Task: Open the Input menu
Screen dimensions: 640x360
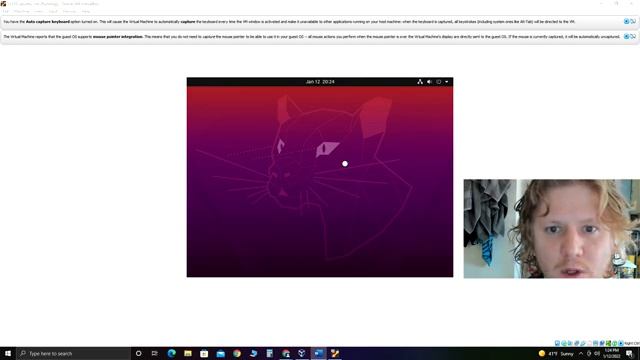Action: [53, 11]
